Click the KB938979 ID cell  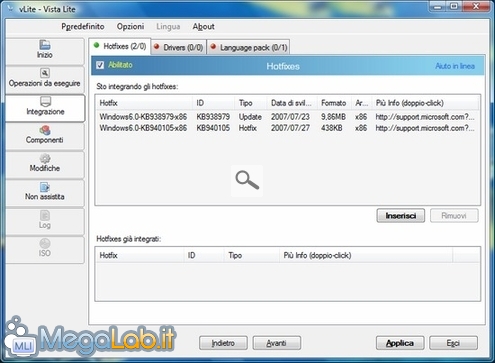(213, 117)
